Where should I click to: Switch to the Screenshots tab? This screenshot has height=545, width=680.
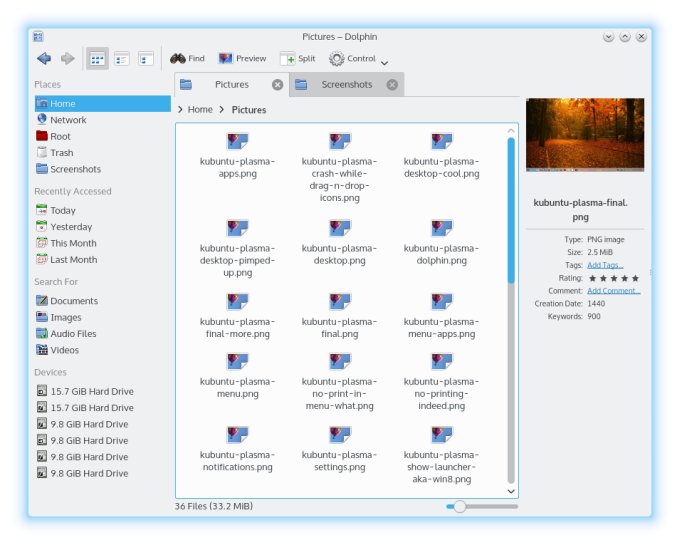click(x=346, y=85)
